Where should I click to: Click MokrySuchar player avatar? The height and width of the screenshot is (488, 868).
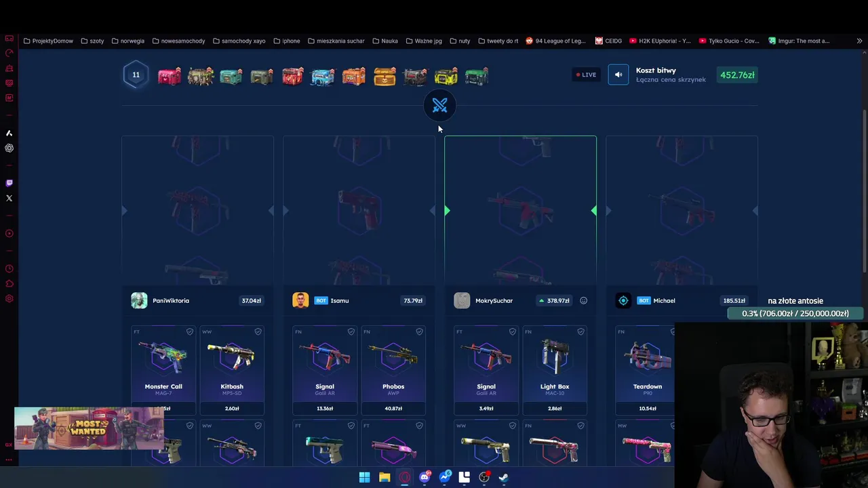click(x=462, y=300)
